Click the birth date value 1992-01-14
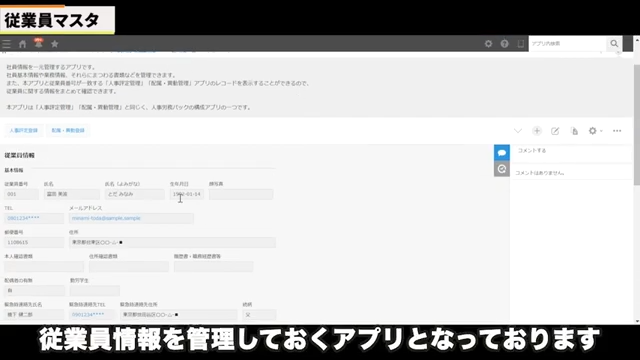The height and width of the screenshot is (360, 640). coord(187,194)
